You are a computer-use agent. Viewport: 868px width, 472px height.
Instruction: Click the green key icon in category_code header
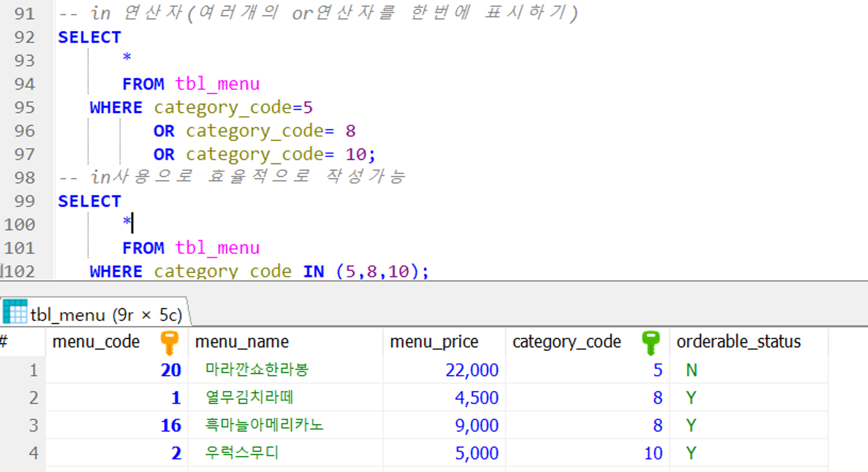650,342
